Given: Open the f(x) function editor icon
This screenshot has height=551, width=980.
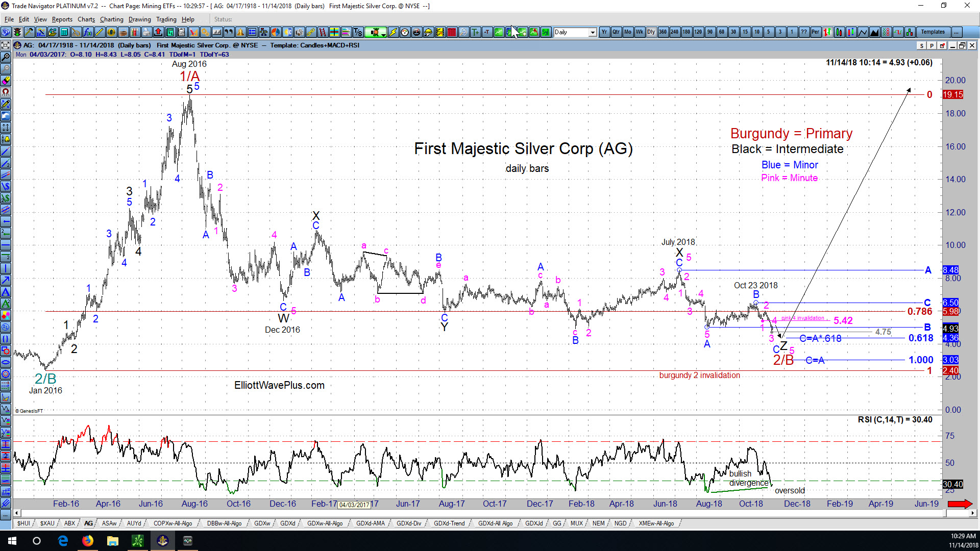Looking at the screenshot, I should click(x=88, y=32).
